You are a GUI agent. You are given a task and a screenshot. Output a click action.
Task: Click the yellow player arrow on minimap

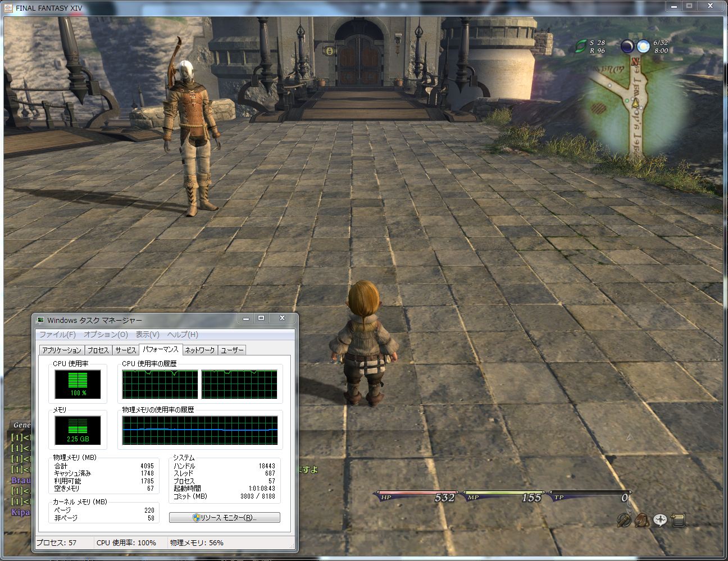[635, 103]
